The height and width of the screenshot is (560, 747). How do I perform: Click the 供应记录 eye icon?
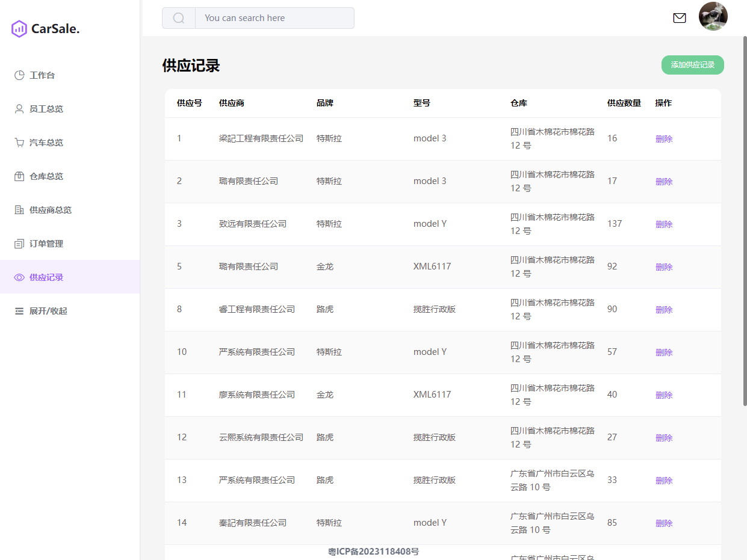19,277
